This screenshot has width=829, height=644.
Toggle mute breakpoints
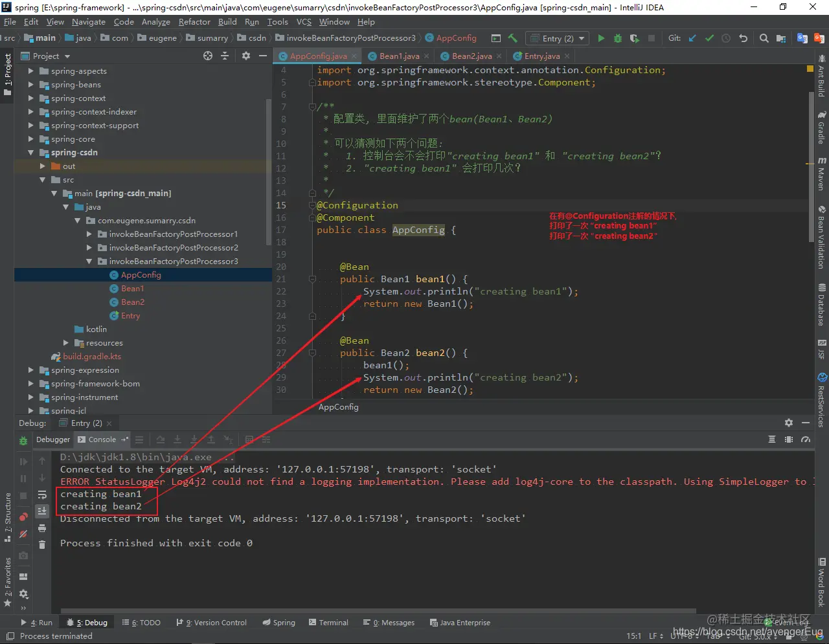tap(23, 534)
